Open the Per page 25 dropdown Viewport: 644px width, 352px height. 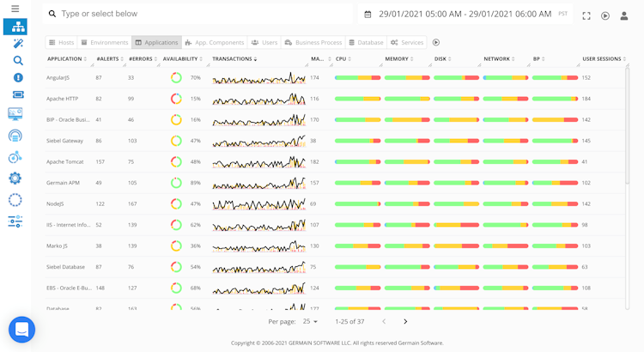[310, 321]
